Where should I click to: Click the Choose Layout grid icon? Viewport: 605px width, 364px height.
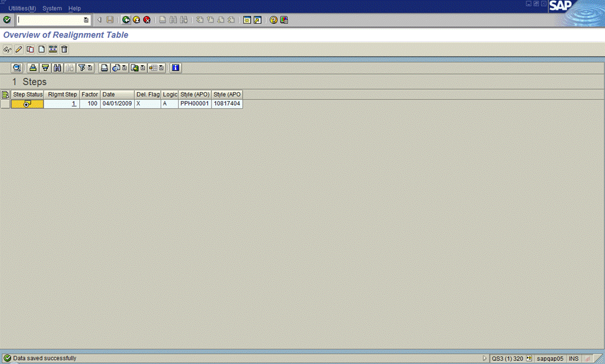pyautogui.click(x=153, y=68)
